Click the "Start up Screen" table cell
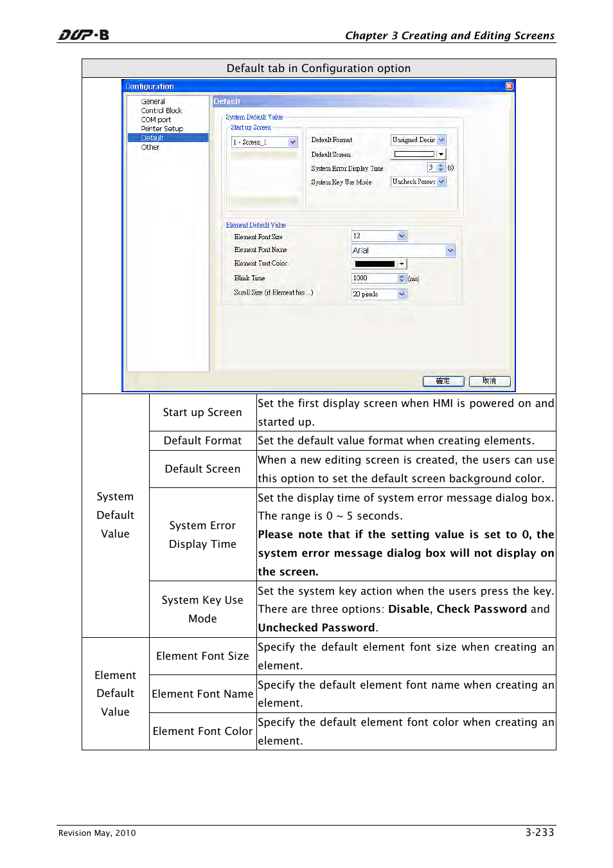The width and height of the screenshot is (613, 868). 202,412
